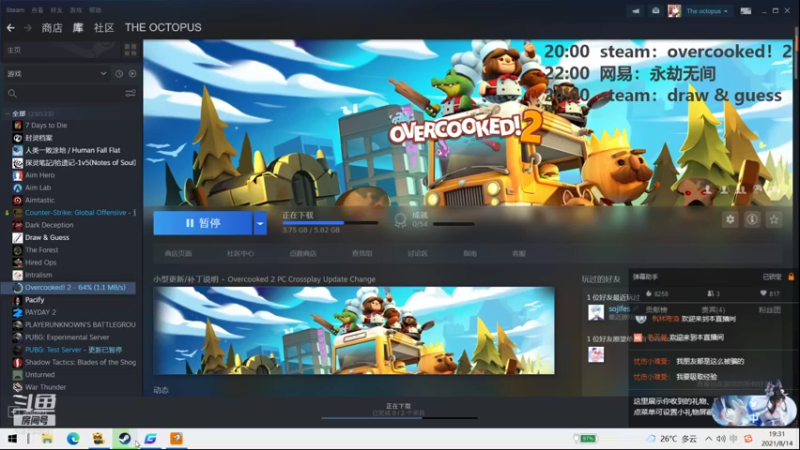
Task: Switch to Big Picture mode icon
Action: click(x=745, y=11)
